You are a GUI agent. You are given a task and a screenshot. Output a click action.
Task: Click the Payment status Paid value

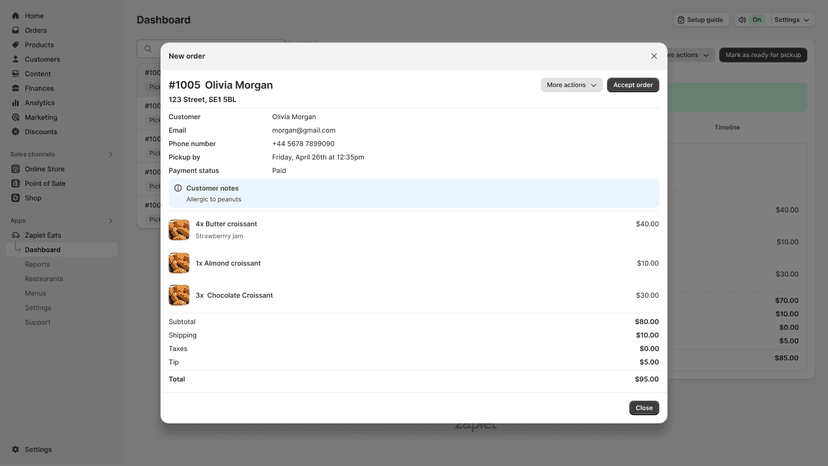coord(279,171)
